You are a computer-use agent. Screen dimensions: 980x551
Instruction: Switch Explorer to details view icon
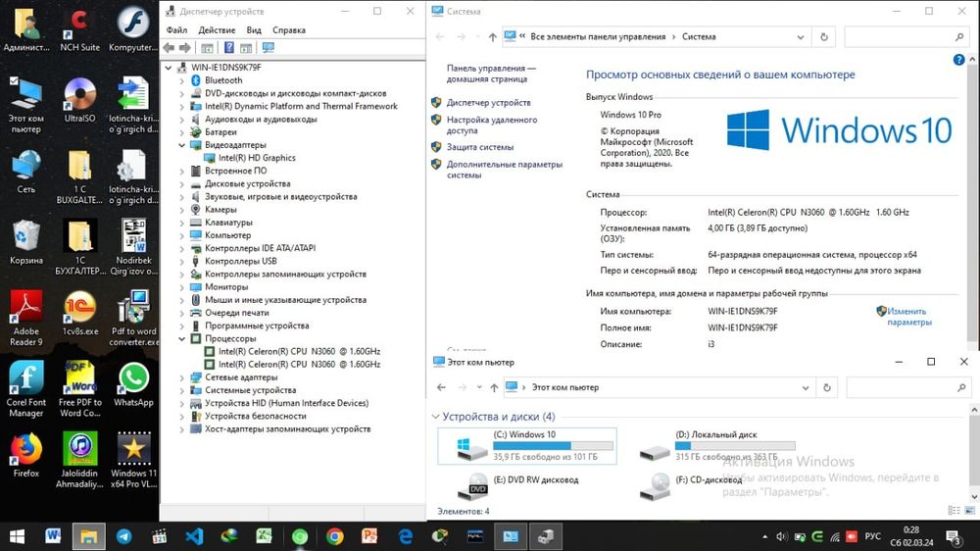point(954,511)
